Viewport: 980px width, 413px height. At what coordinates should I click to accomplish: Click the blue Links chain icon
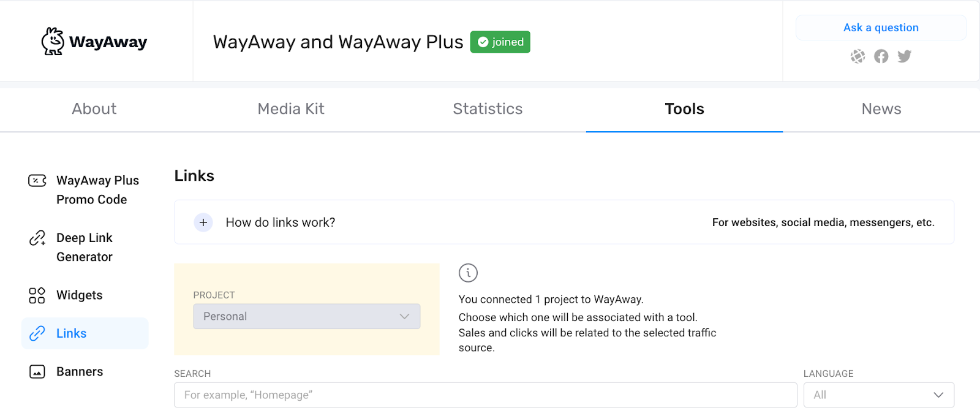(x=37, y=333)
